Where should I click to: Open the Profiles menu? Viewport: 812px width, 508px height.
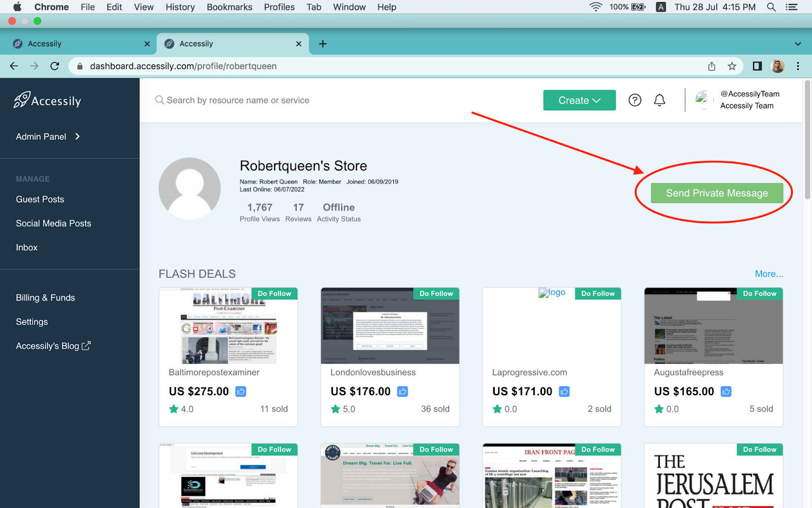tap(279, 7)
